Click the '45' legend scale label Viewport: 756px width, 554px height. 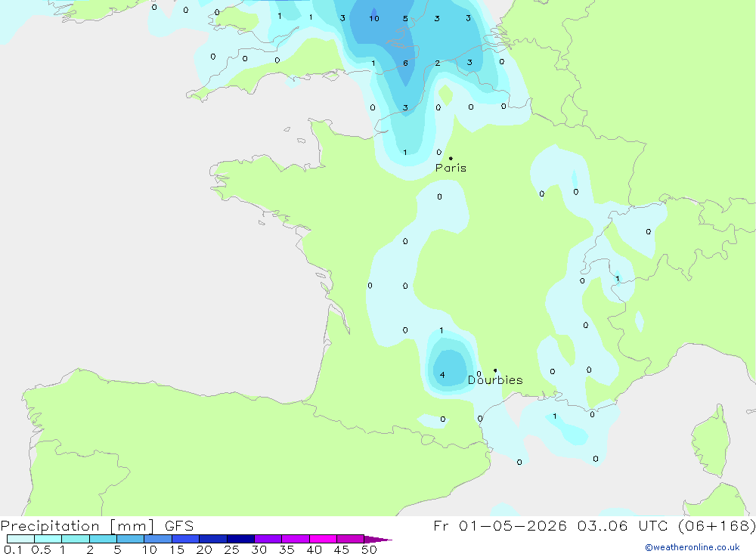pyautogui.click(x=342, y=549)
